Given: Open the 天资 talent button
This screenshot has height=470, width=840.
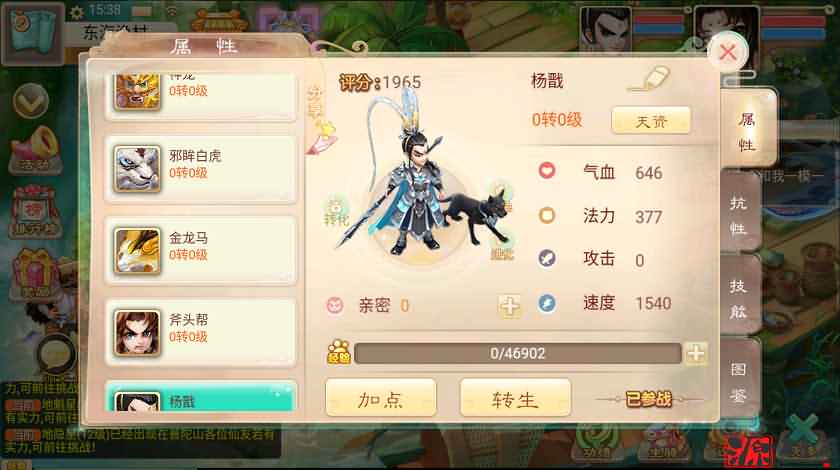Looking at the screenshot, I should click(x=651, y=121).
